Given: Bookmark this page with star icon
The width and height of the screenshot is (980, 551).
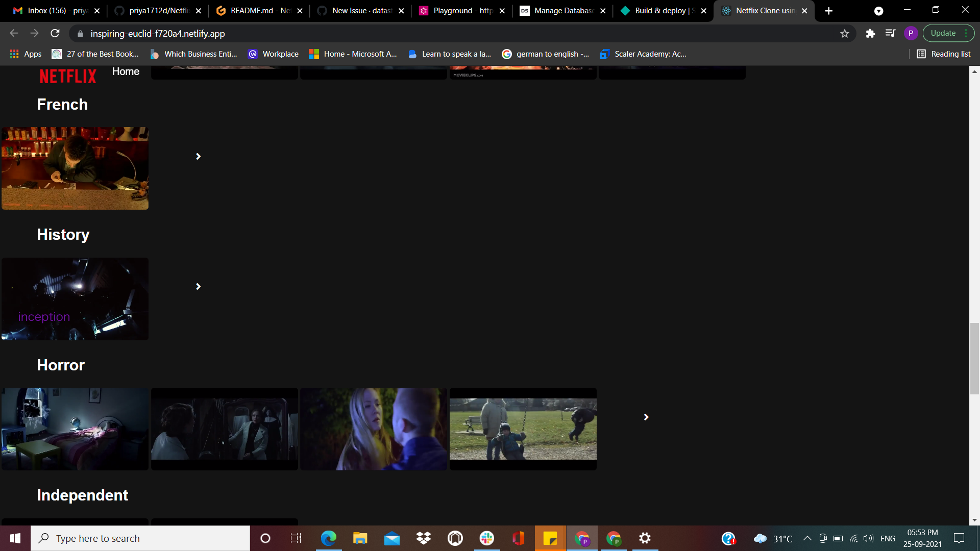Looking at the screenshot, I should 845,34.
